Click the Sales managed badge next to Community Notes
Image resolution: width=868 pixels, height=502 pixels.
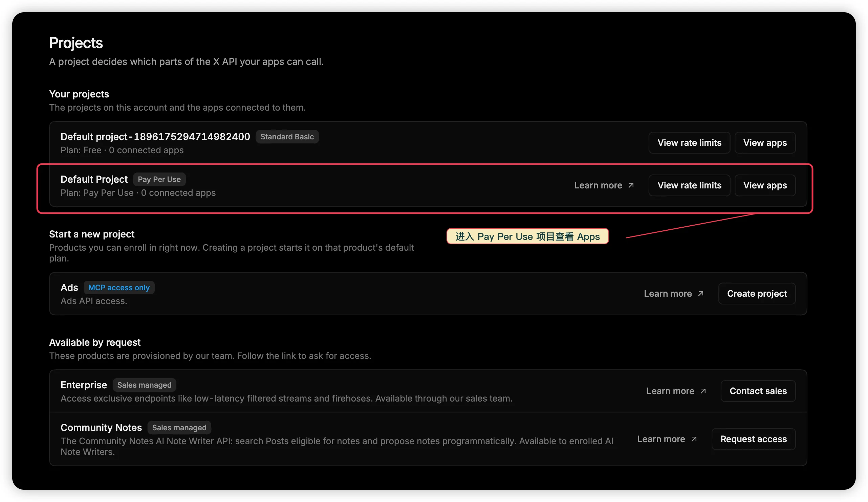point(179,428)
